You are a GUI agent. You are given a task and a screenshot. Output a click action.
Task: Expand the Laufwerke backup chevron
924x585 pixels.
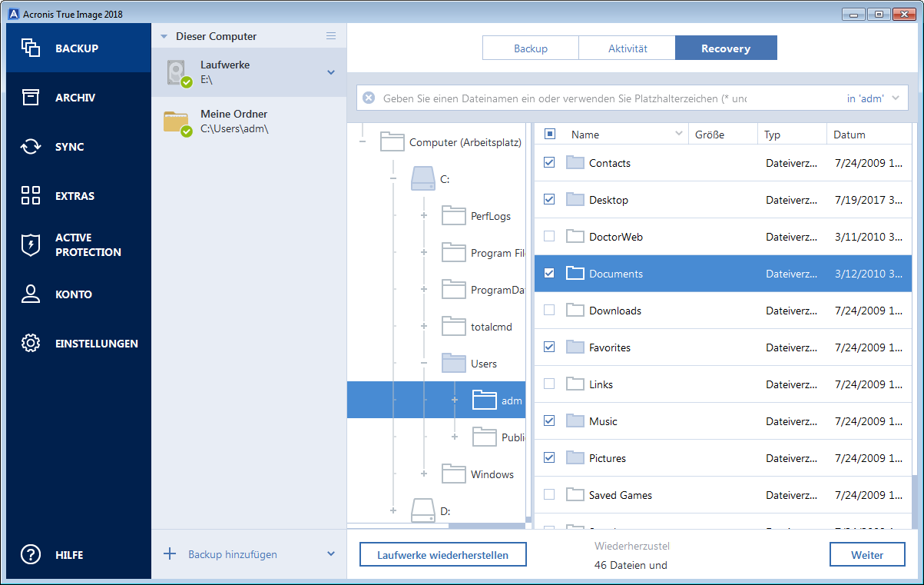coord(331,72)
